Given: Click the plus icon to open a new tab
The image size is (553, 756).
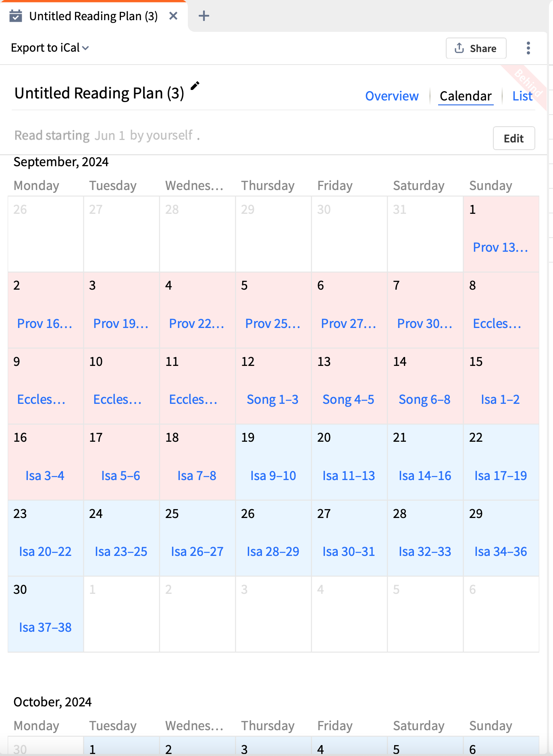Looking at the screenshot, I should coord(204,16).
